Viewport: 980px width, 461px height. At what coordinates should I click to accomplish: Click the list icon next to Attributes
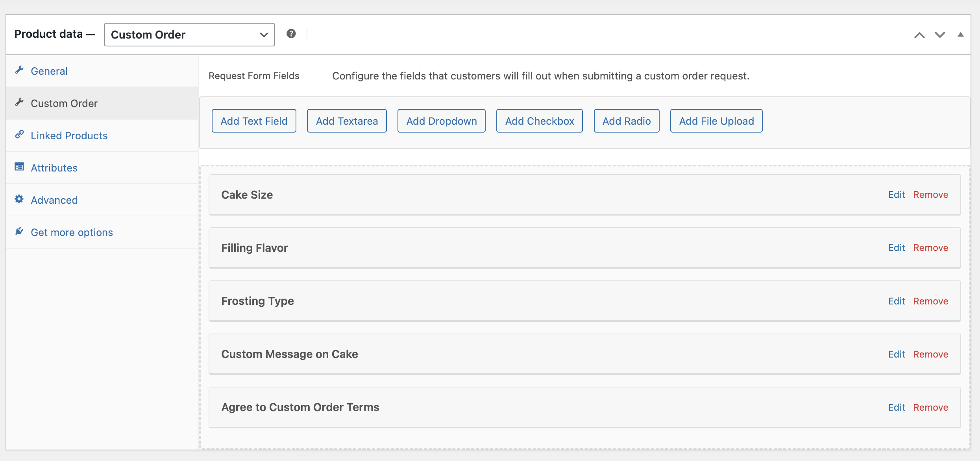pos(19,167)
